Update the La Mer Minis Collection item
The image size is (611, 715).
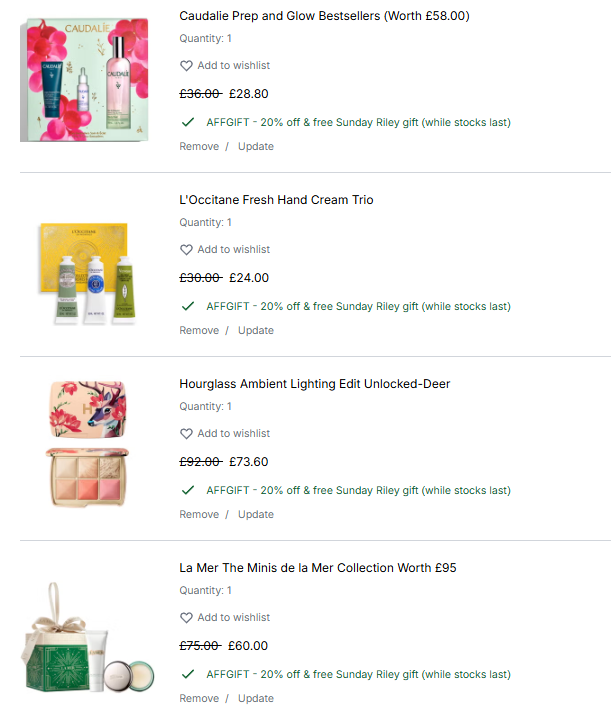(256, 698)
